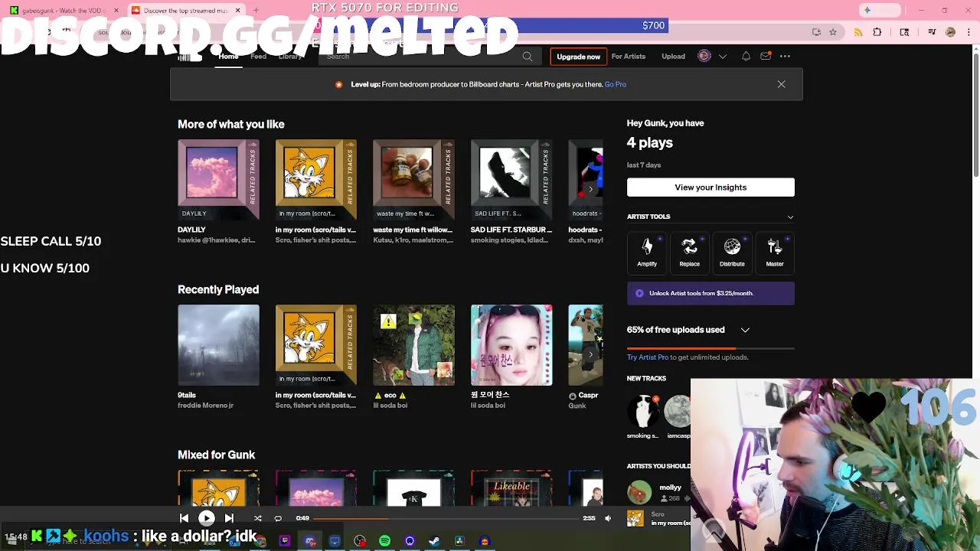Open the browser media control icon

click(931, 32)
